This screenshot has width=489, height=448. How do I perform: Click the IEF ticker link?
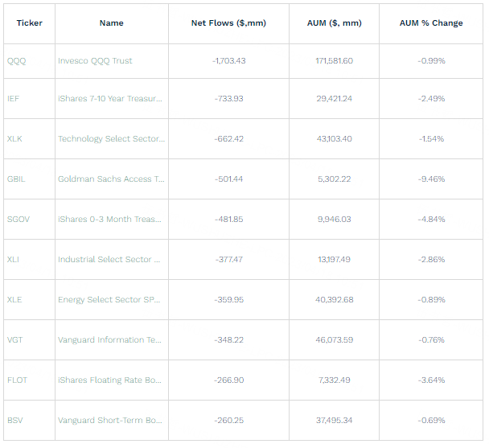[13, 99]
